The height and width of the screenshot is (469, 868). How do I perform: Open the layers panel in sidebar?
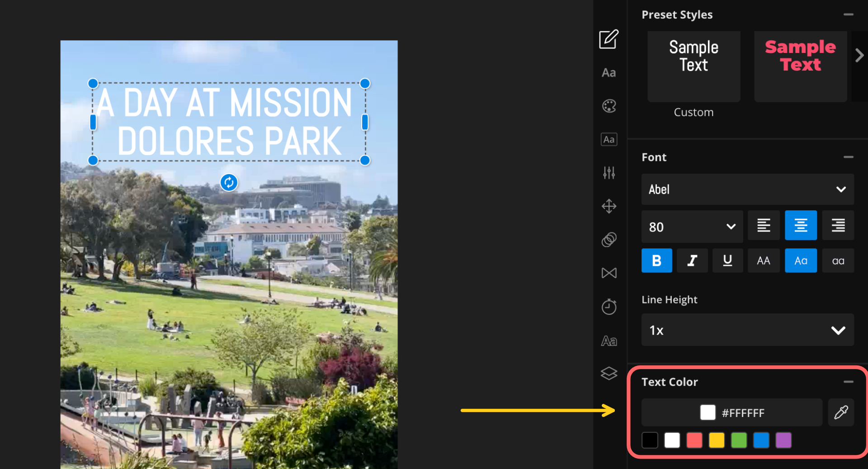(x=609, y=373)
